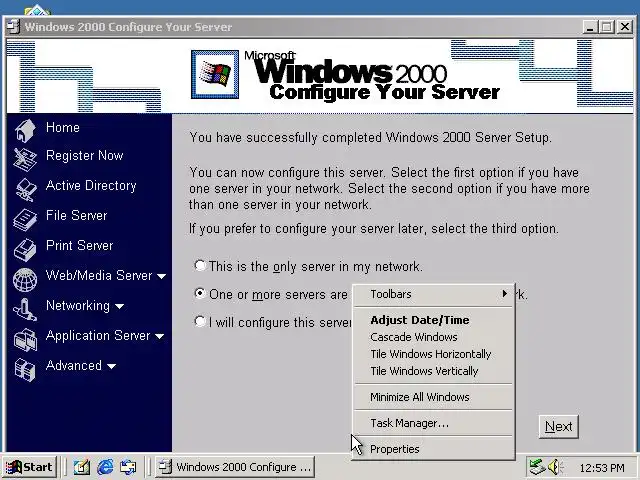Open the Start menu

(x=29, y=467)
